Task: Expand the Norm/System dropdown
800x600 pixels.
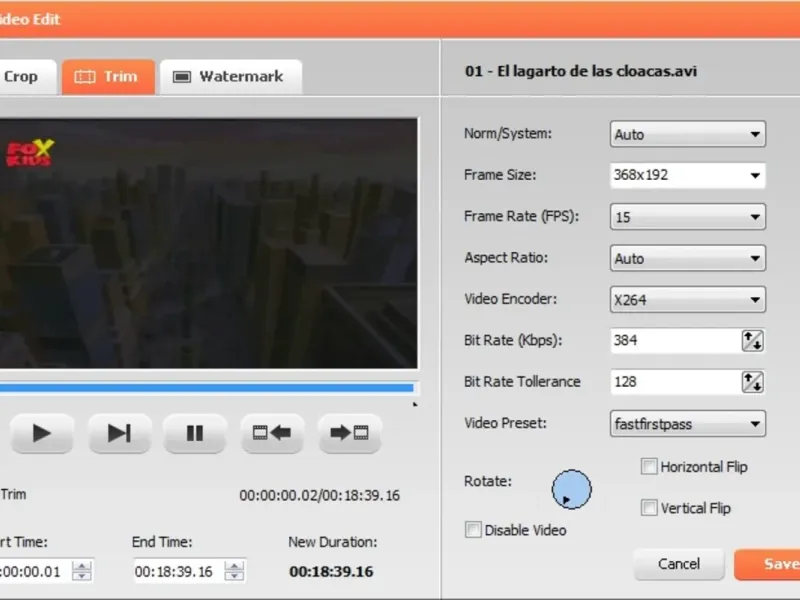Action: click(x=687, y=134)
